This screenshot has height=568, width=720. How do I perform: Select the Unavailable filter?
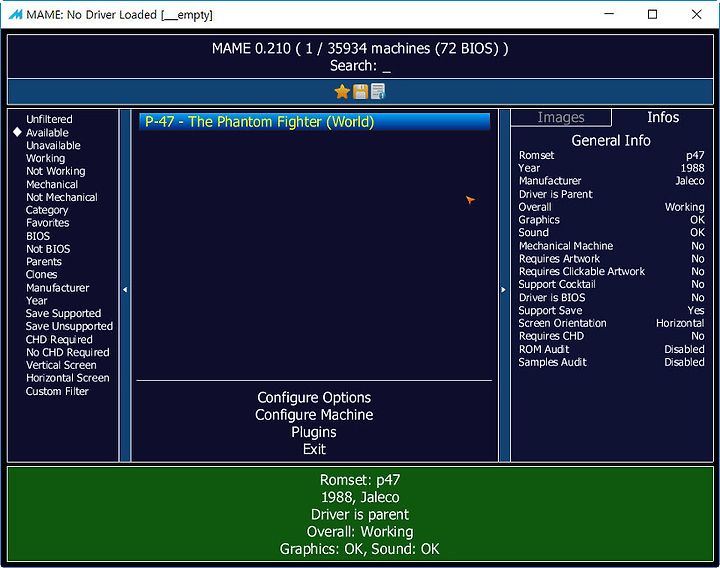pyautogui.click(x=53, y=146)
